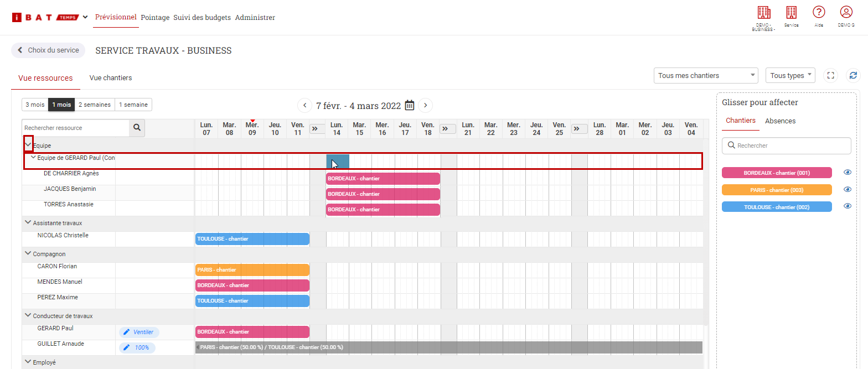Go to the previous period arrow
The width and height of the screenshot is (868, 369).
tap(304, 105)
